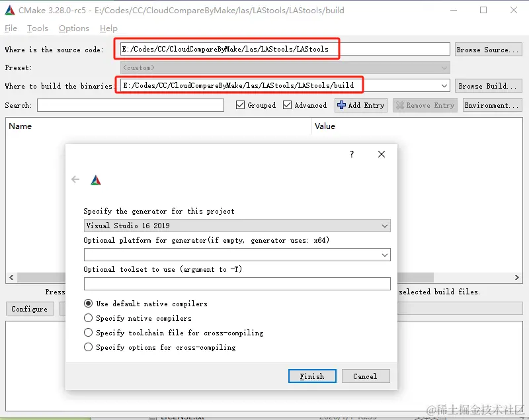Click the scroll right arrow of cache list
The height and width of the screenshot is (420, 529).
point(516,277)
